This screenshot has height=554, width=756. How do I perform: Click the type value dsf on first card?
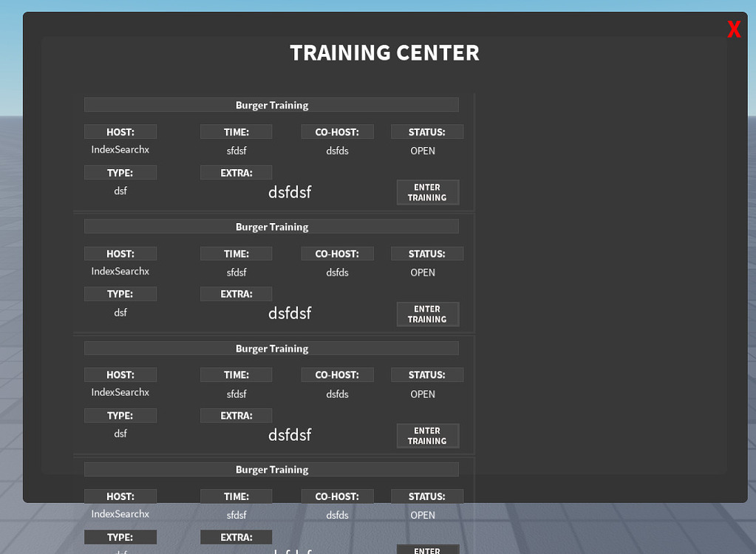120,190
